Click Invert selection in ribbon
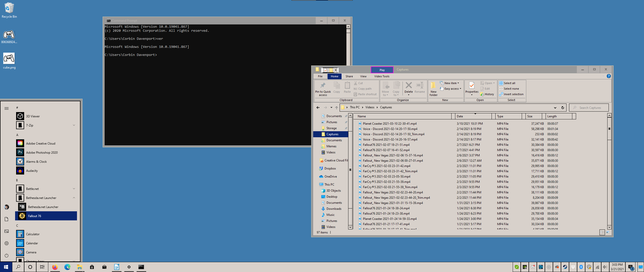 point(511,94)
